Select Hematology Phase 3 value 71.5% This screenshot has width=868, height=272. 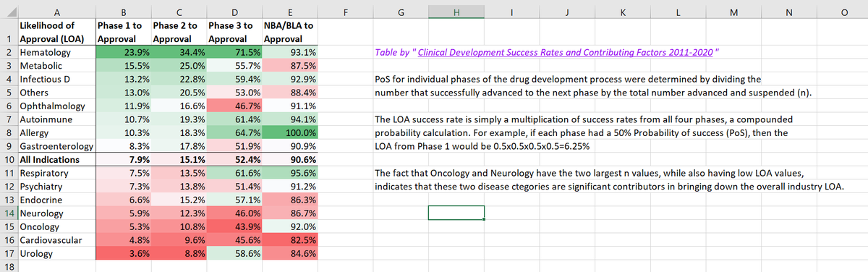pyautogui.click(x=235, y=53)
